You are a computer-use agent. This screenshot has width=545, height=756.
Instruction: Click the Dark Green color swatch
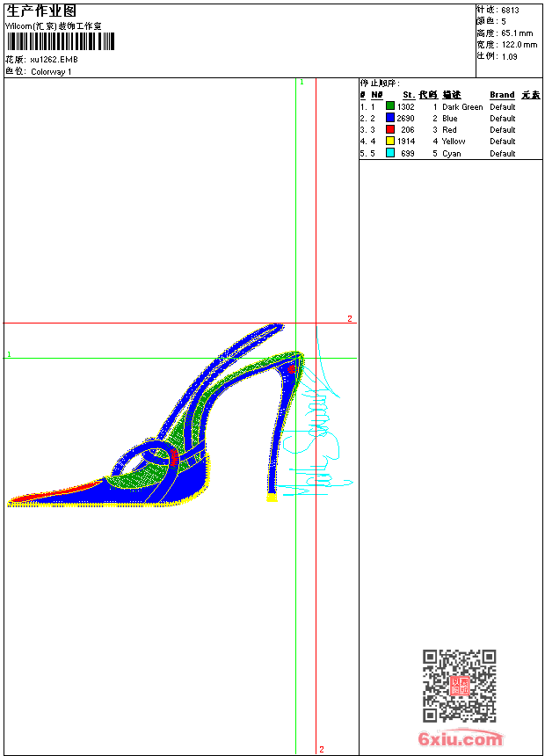(390, 106)
